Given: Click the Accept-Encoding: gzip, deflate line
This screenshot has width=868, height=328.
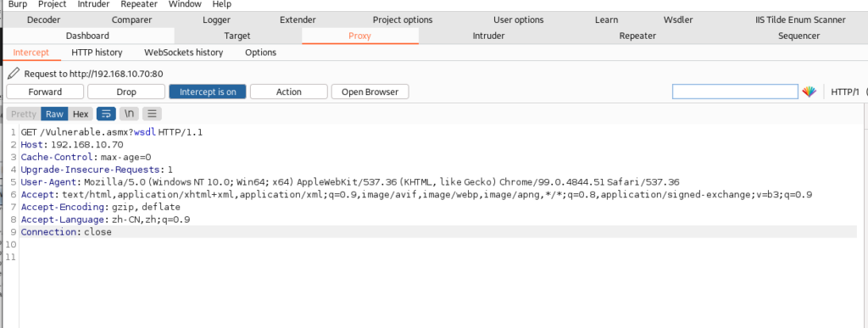Looking at the screenshot, I should click(x=101, y=207).
